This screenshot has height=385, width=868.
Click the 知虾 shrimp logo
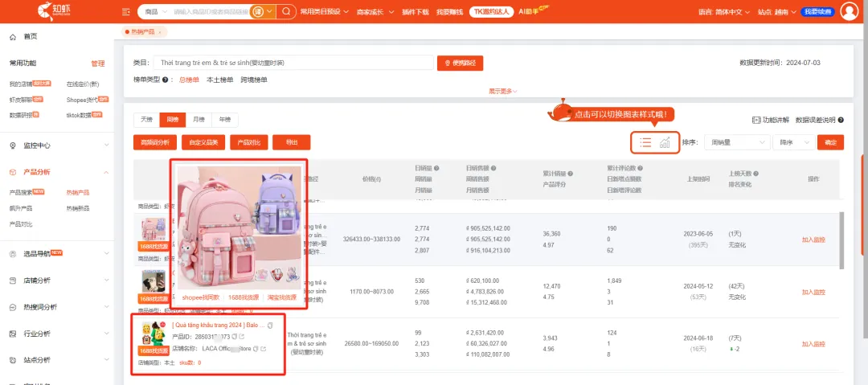(53, 10)
